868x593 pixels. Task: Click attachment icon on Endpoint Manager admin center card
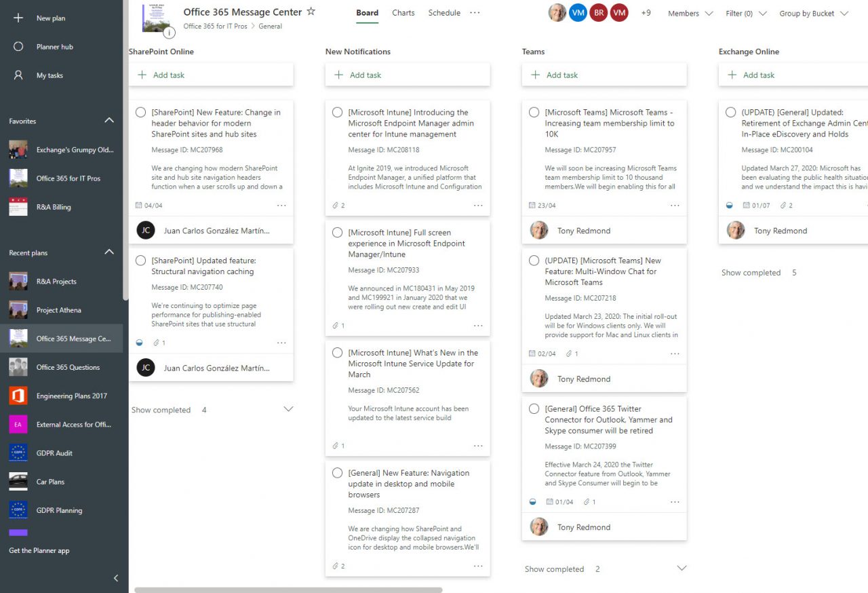tap(335, 205)
